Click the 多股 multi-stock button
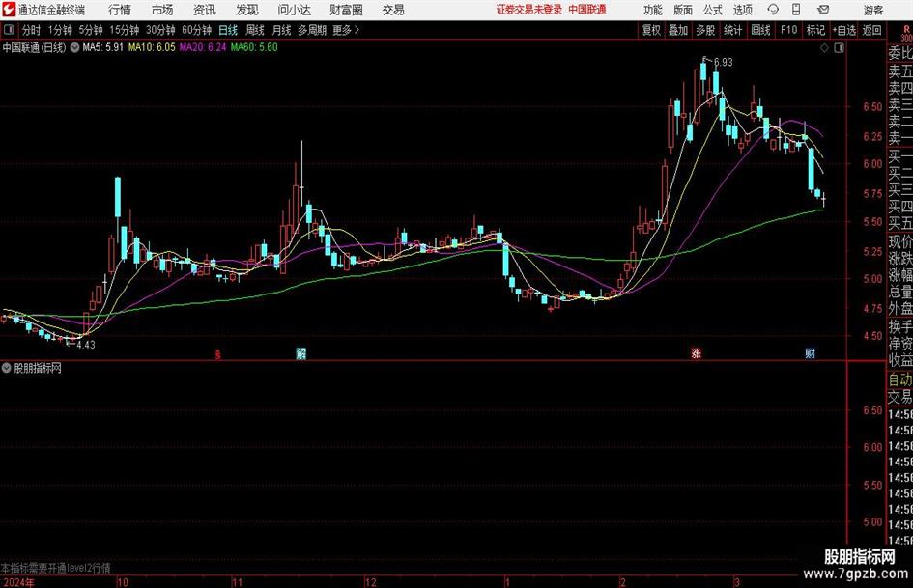Screen dimensions: 913x588 pos(705,30)
